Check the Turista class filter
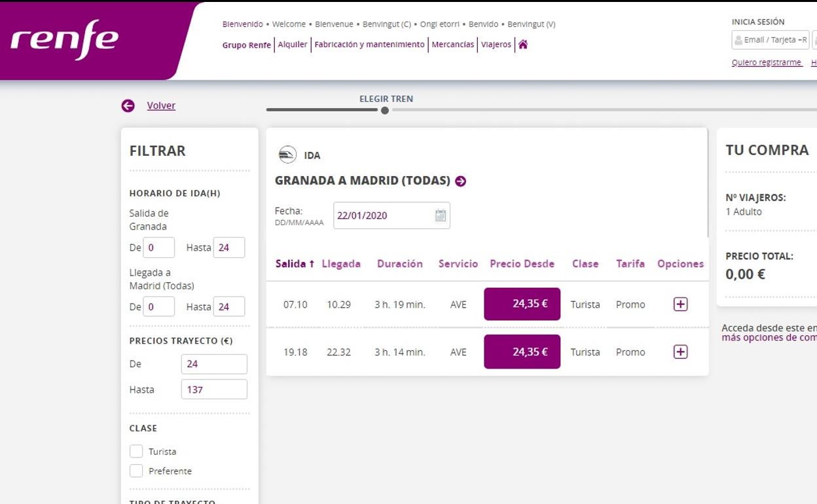This screenshot has width=817, height=504. coord(136,452)
